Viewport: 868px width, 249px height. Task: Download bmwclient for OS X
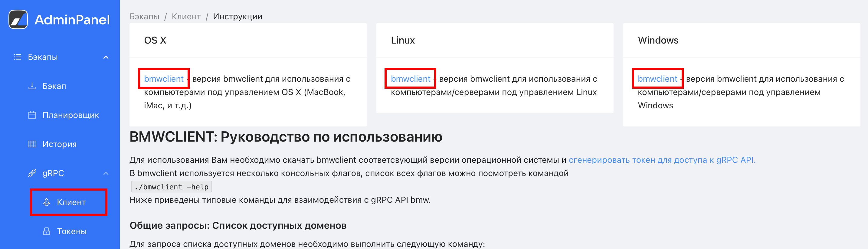click(164, 79)
